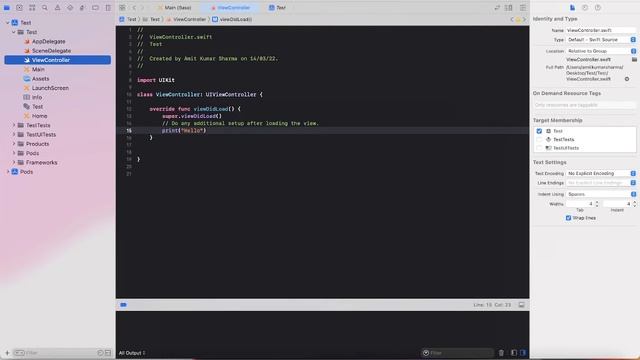Show the File inspector
Screen dimensions: 640x360
click(572, 8)
